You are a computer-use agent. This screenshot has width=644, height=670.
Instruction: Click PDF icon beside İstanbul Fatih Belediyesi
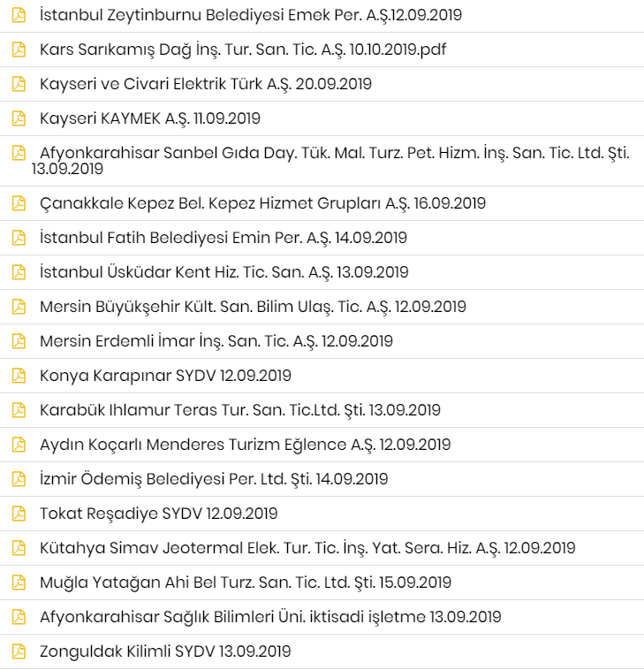coord(19,238)
